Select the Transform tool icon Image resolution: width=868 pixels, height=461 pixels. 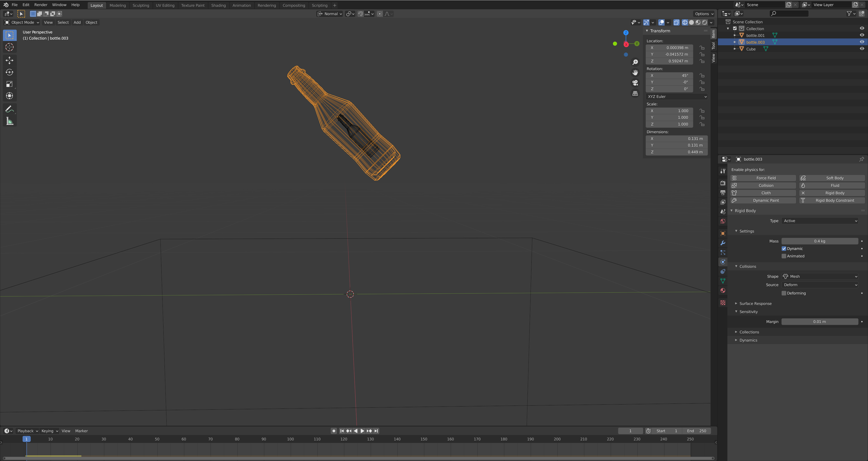coord(10,96)
